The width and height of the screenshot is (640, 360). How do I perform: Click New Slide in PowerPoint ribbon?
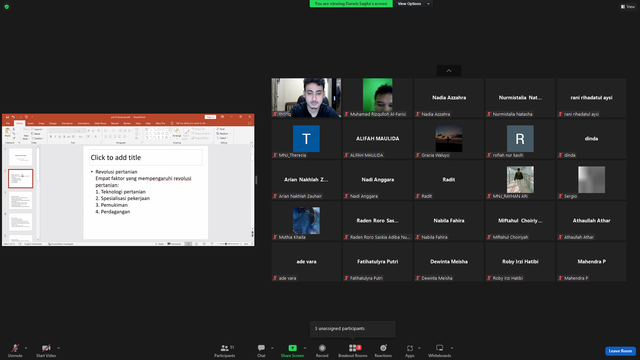coord(26,134)
